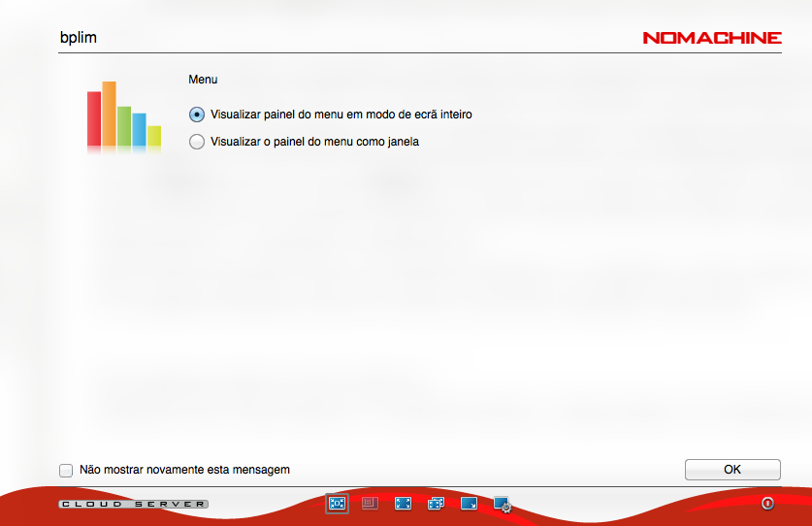
Task: Click 'Visualizar painel do menu em modo de ecrã inteiro' label
Action: click(341, 114)
